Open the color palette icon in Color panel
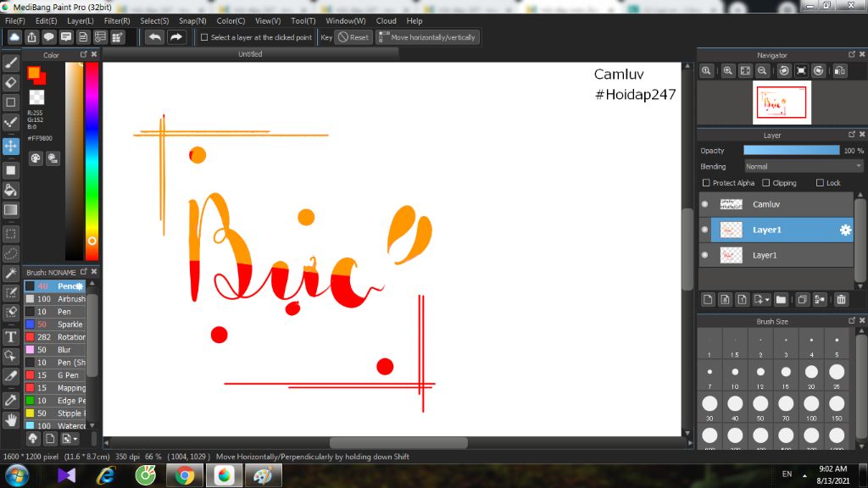 pos(36,158)
